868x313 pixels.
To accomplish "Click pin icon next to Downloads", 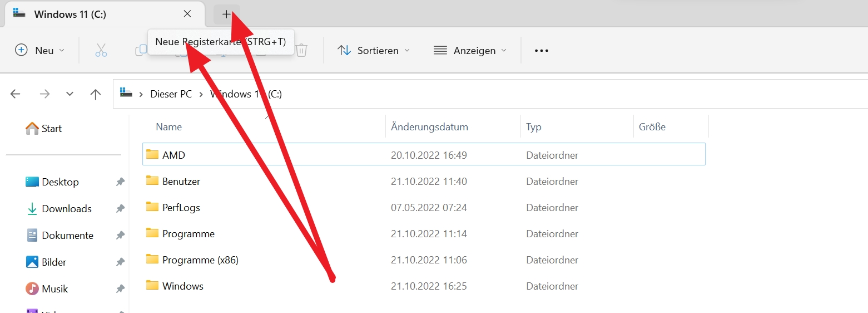I will (x=120, y=209).
